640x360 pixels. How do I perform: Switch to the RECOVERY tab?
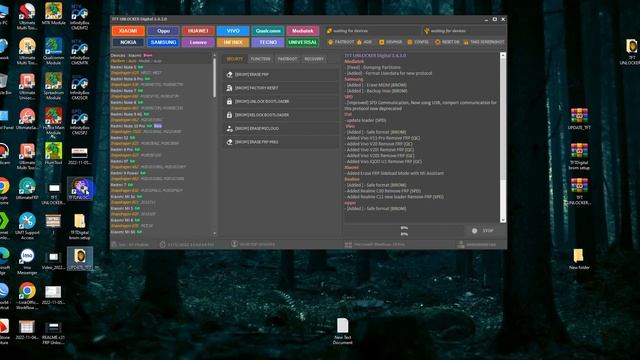click(314, 59)
